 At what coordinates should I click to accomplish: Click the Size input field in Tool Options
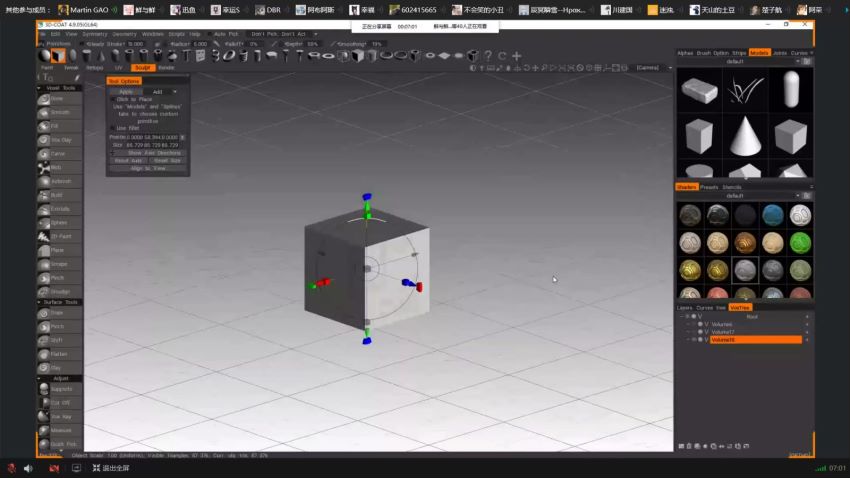(152, 145)
